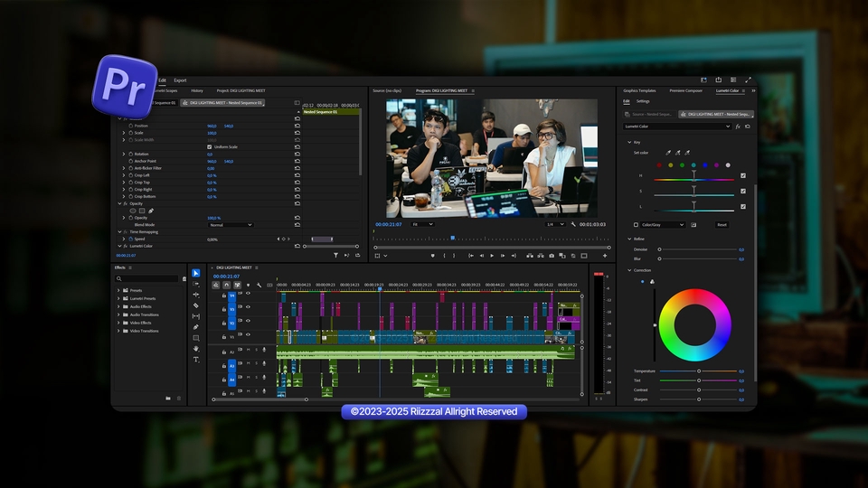Click the Denoise slider handle
This screenshot has width=868, height=488.
point(659,249)
